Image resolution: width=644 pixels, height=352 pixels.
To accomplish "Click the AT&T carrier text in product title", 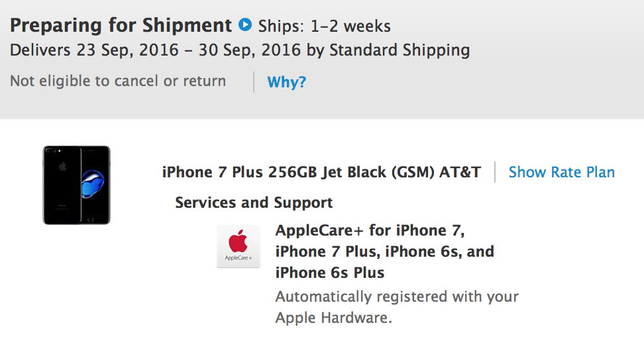I will (460, 172).
